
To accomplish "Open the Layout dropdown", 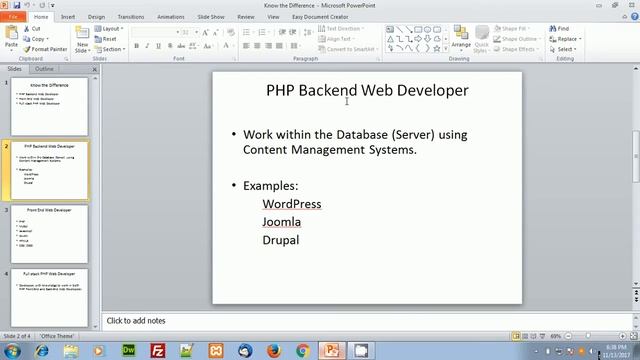I will (109, 29).
